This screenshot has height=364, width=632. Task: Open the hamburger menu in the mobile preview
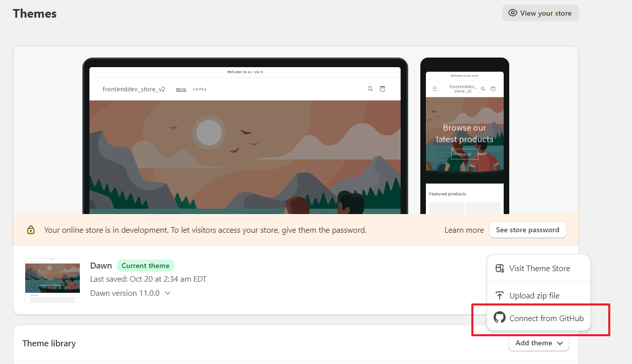click(x=434, y=87)
